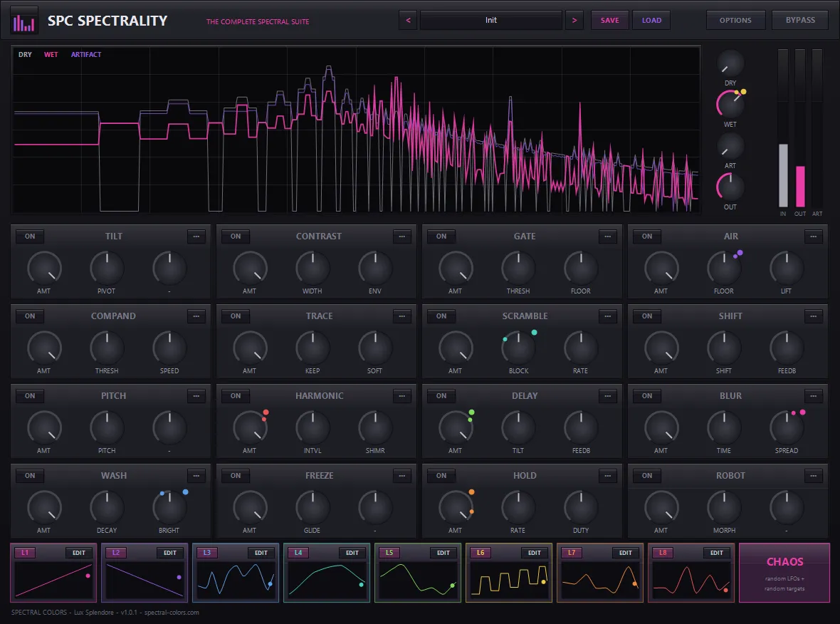The height and width of the screenshot is (624, 840).
Task: Click the PITCH module PITCH knob
Action: [107, 428]
